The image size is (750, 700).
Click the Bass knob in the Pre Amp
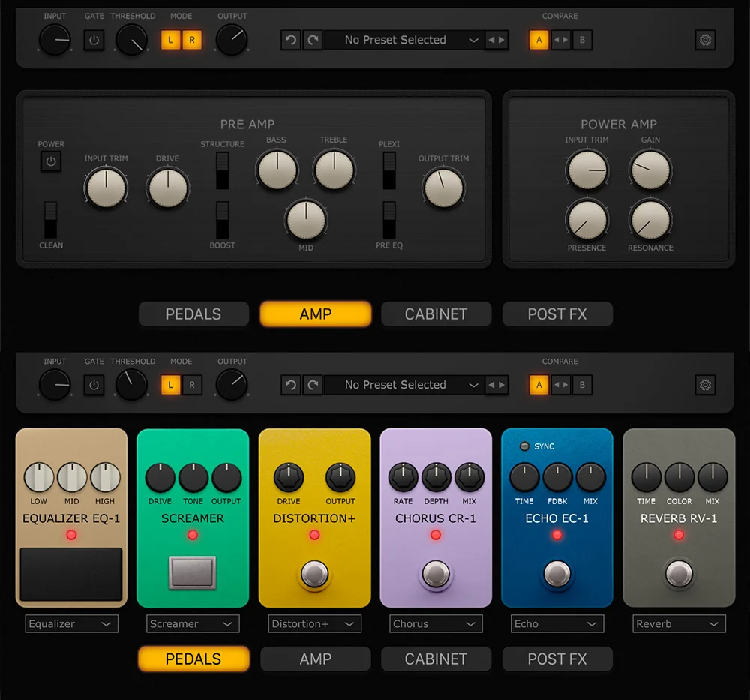[277, 170]
